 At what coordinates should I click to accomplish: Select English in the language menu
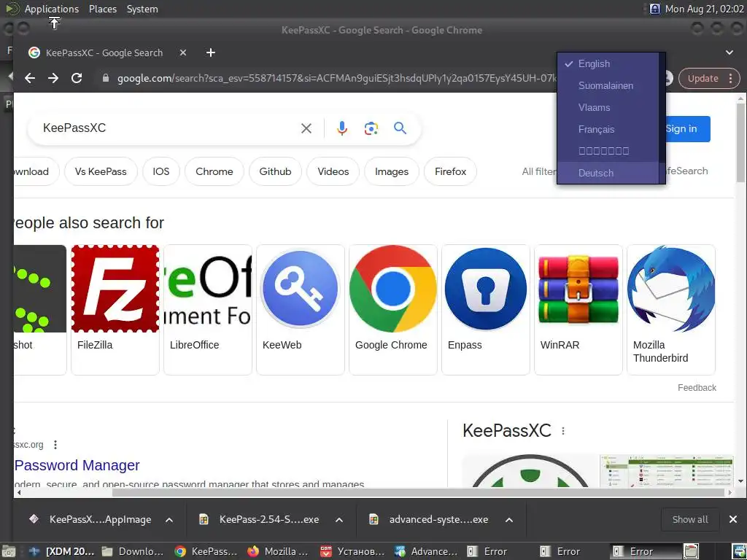tap(608, 64)
